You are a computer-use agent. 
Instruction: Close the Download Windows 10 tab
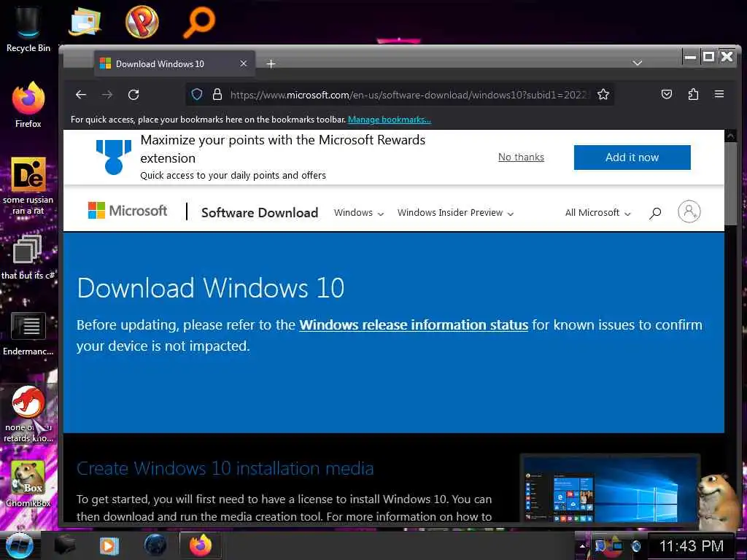(x=244, y=63)
